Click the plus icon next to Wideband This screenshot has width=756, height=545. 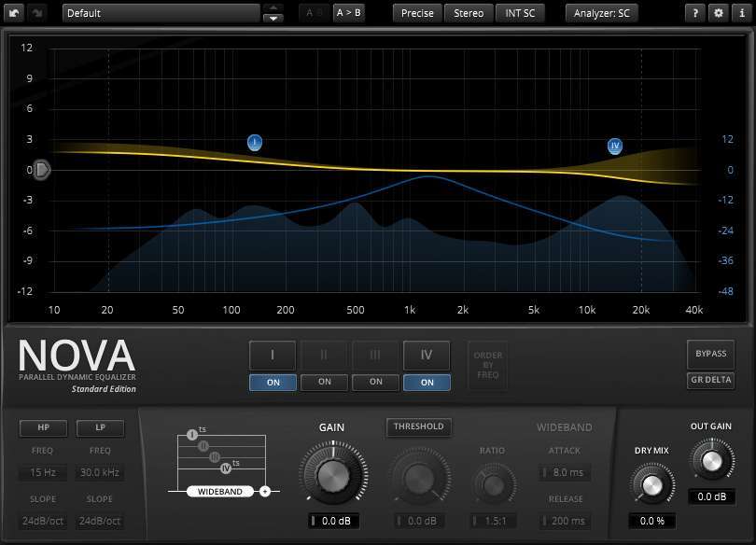[265, 490]
